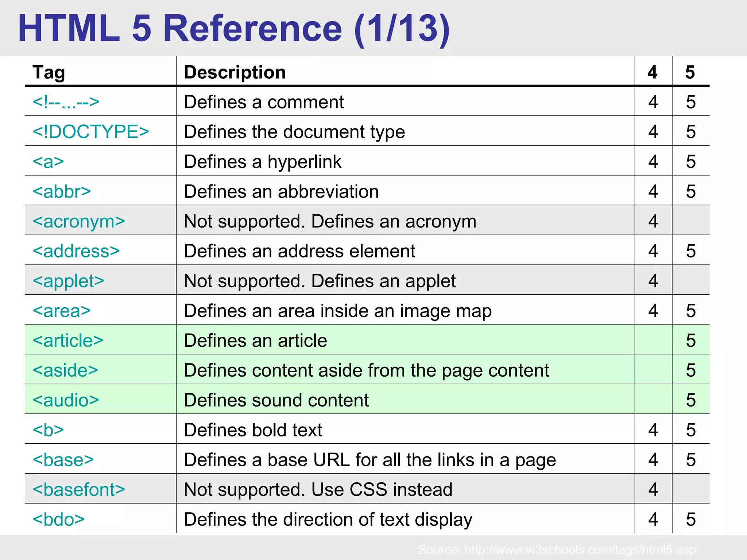Click the <audio> tag entry

coord(66,400)
